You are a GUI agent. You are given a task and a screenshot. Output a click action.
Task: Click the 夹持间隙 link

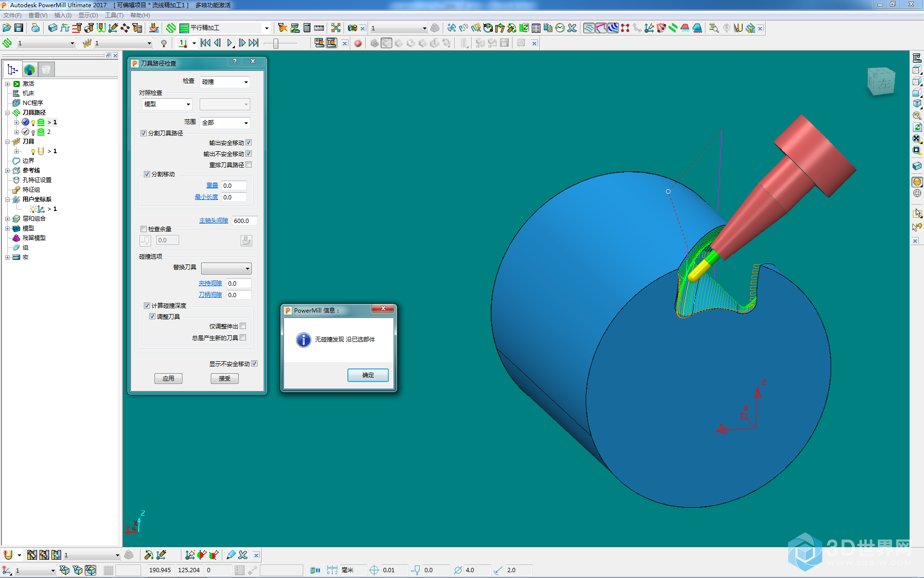(210, 283)
